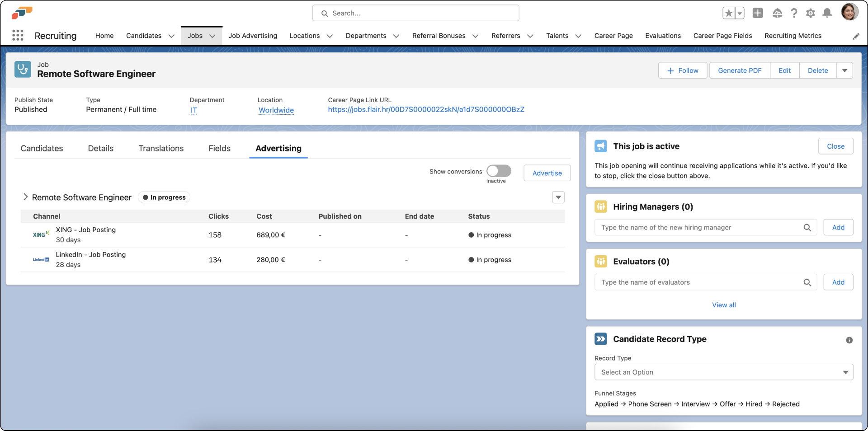Close the active job with Close button

(x=835, y=146)
